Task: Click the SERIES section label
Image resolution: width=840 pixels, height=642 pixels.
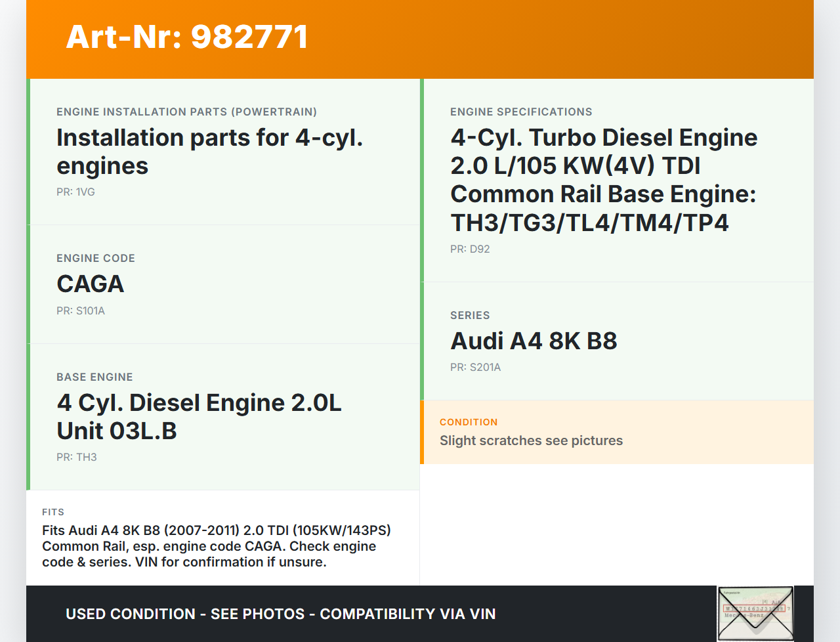Action: pyautogui.click(x=470, y=316)
